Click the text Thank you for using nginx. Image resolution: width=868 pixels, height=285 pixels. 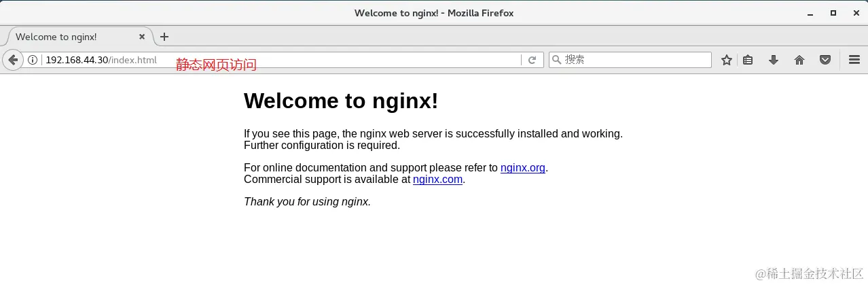pos(308,201)
